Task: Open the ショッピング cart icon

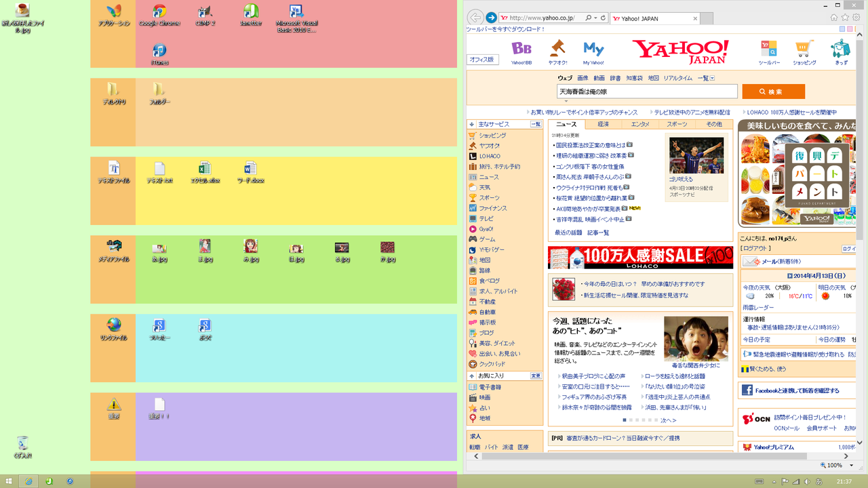Action: pyautogui.click(x=804, y=52)
